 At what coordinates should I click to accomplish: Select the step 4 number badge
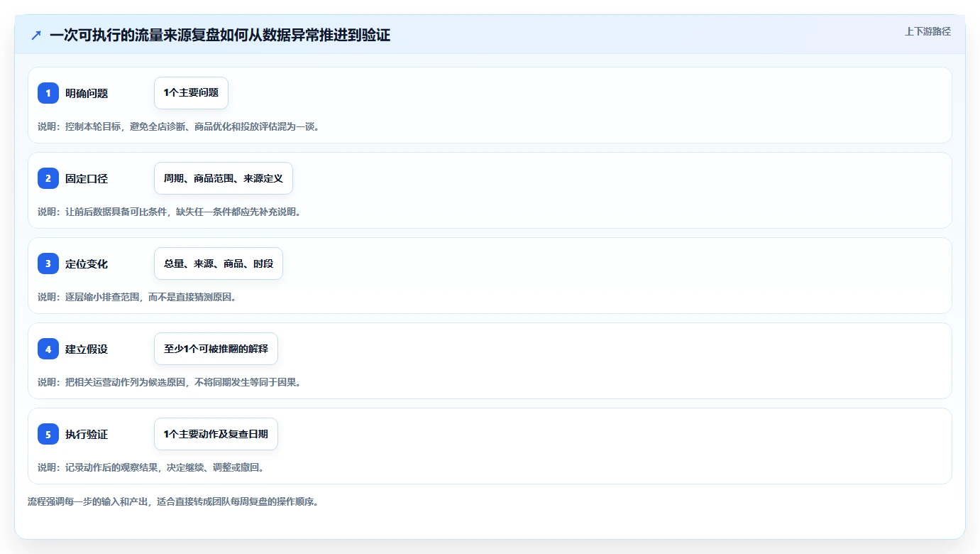coord(48,349)
